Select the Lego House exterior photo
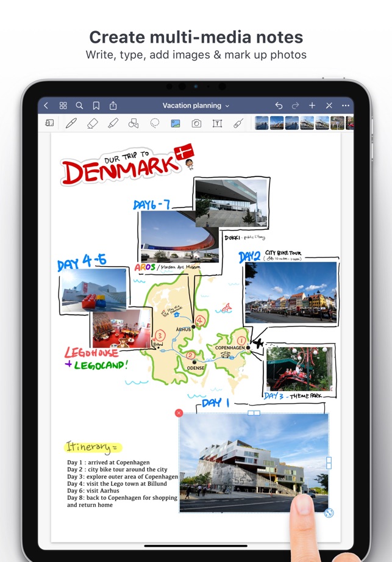The width and height of the screenshot is (392, 562). (x=94, y=290)
